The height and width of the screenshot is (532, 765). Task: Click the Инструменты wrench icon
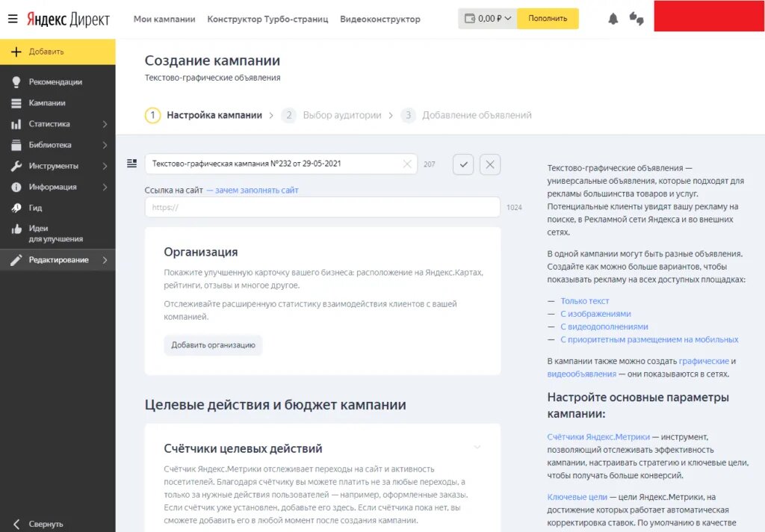coord(16,166)
